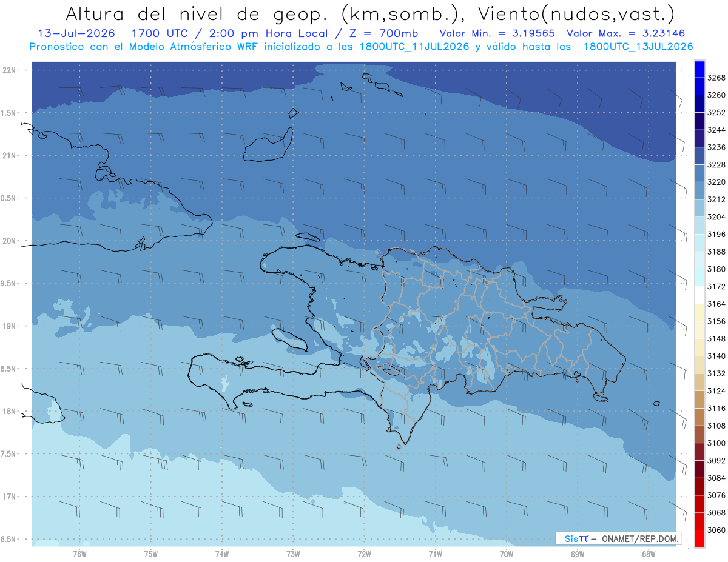Click the '17N' latitude axis label
This screenshot has height=562, width=728.
(x=10, y=497)
